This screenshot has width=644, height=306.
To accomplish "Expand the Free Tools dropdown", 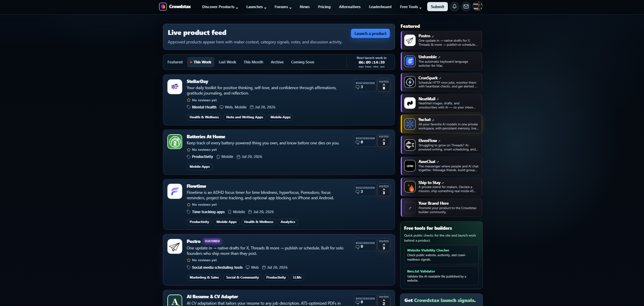I will (x=411, y=7).
